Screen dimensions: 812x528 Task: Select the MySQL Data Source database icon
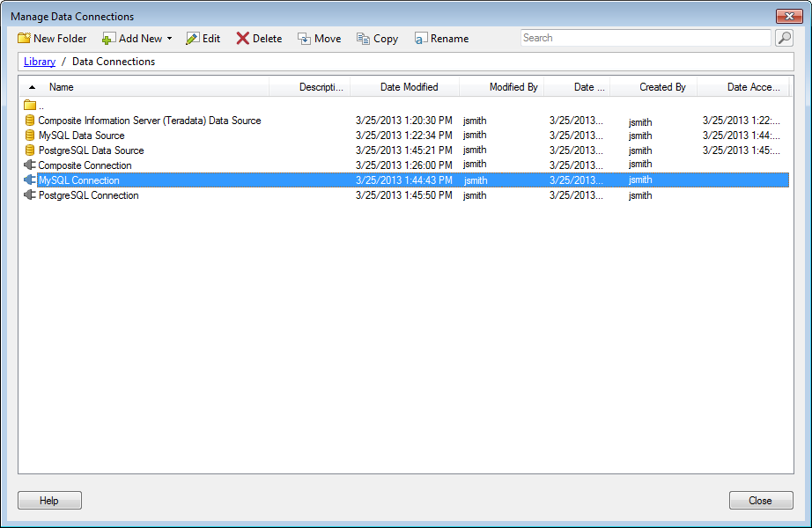pyautogui.click(x=30, y=136)
